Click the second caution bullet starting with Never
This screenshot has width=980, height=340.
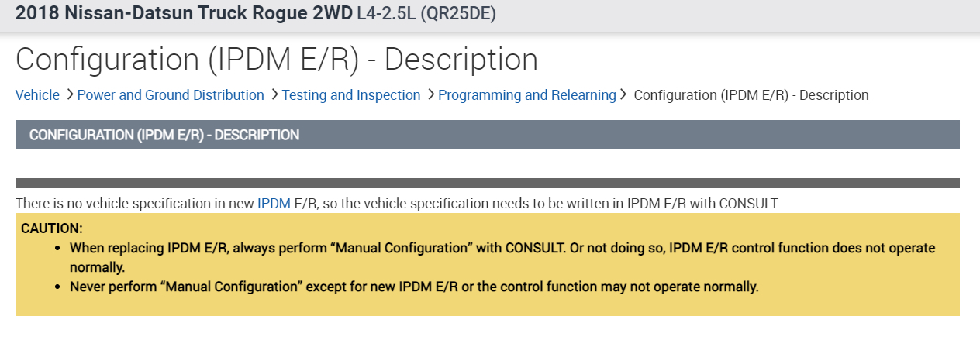point(413,287)
